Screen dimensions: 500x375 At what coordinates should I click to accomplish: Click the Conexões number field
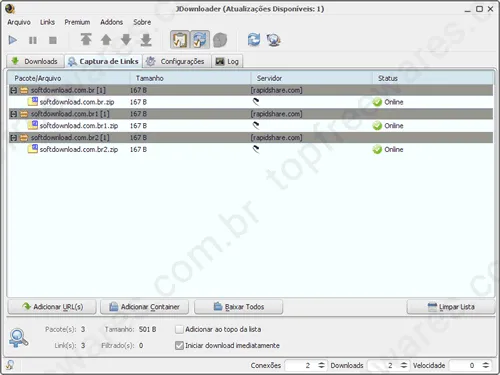(300, 366)
